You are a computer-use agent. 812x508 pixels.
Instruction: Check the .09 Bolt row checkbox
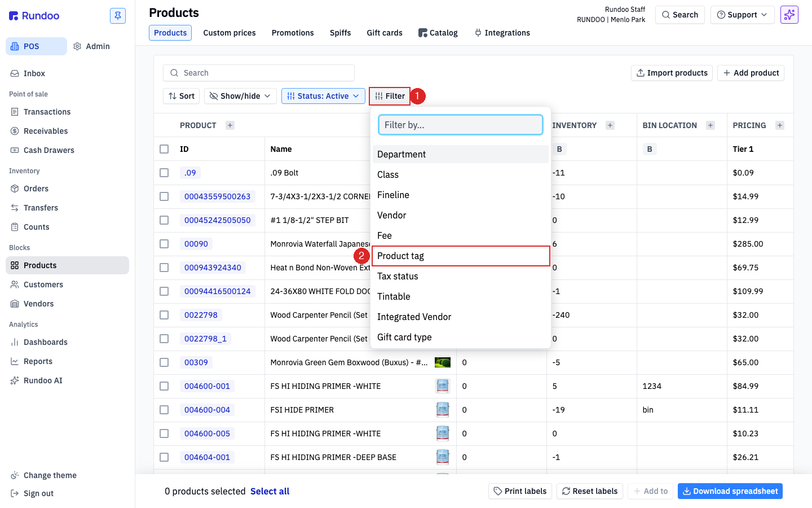164,173
